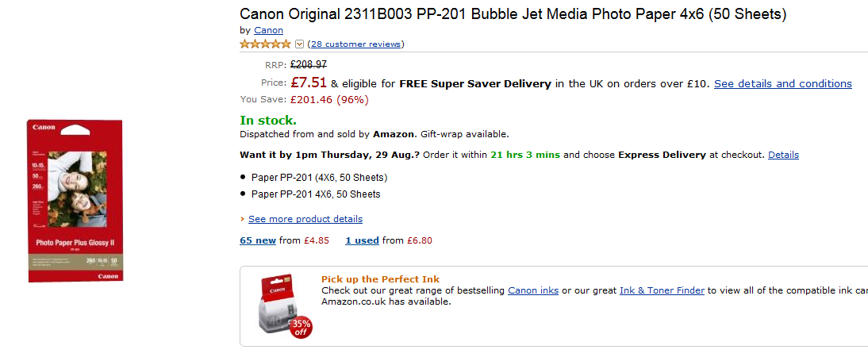Click the Express Delivery Details link
Screen dimensions: 868x361
[x=783, y=155]
